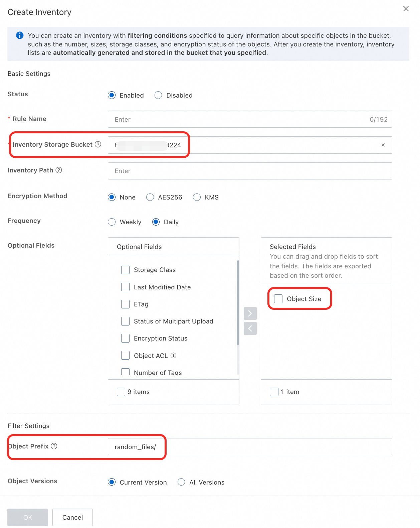Click the Object Prefix input field
The width and height of the screenshot is (420, 528).
pyautogui.click(x=250, y=446)
